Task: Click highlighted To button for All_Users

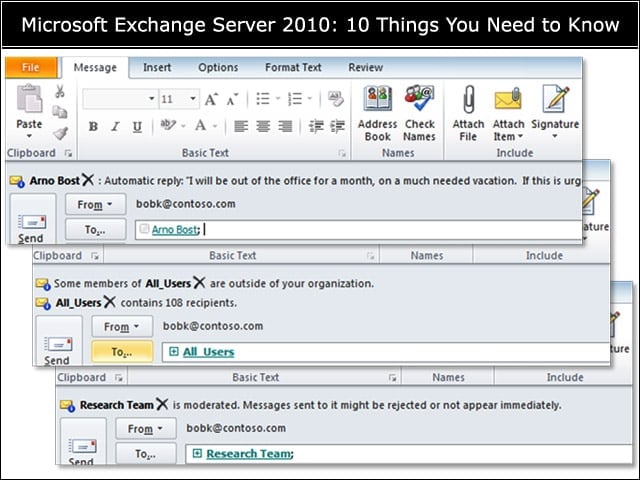Action: tap(122, 352)
